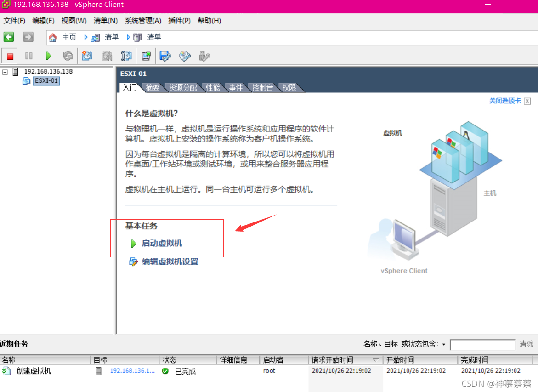Click the gray forward navigation arrow
This screenshot has width=538, height=392.
coord(28,37)
